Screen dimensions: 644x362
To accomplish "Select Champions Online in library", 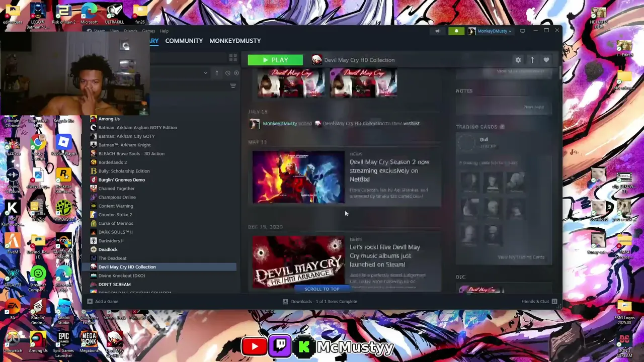I will click(x=117, y=197).
